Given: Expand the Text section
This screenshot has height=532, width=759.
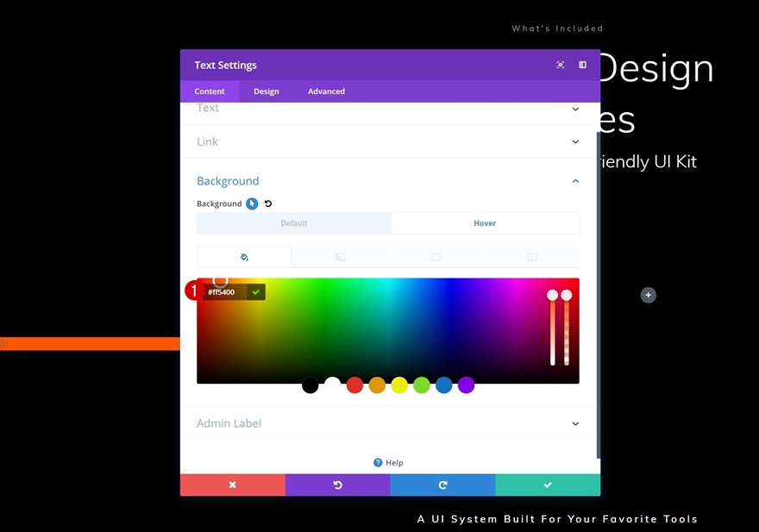Looking at the screenshot, I should [388, 110].
